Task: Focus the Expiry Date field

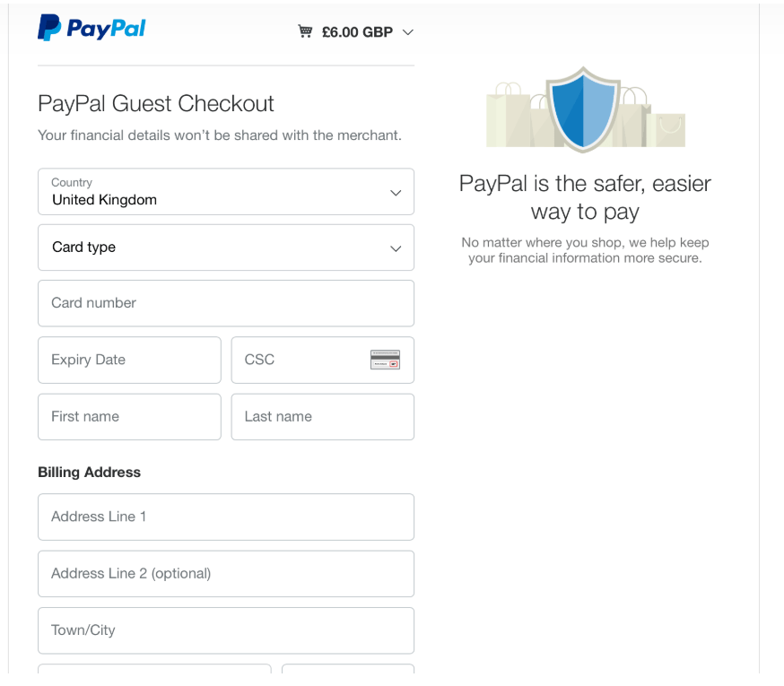Action: click(x=129, y=360)
